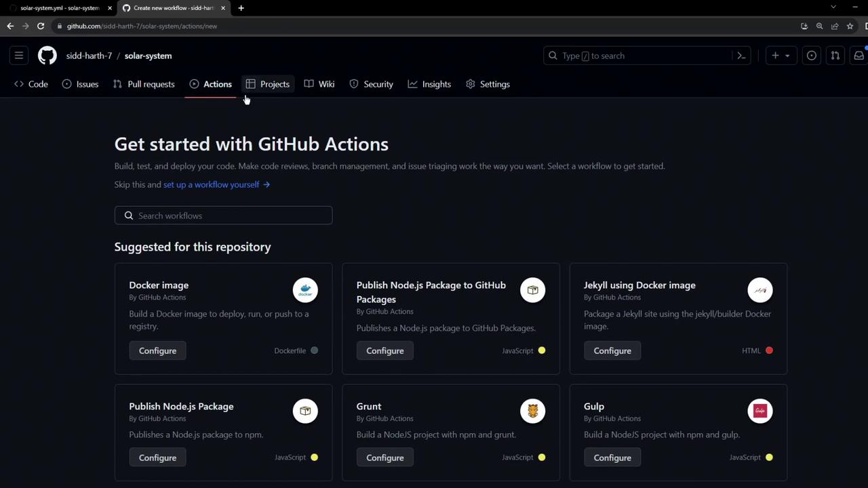Open the GitHub global navigation menu
The width and height of the screenshot is (868, 488).
(19, 56)
